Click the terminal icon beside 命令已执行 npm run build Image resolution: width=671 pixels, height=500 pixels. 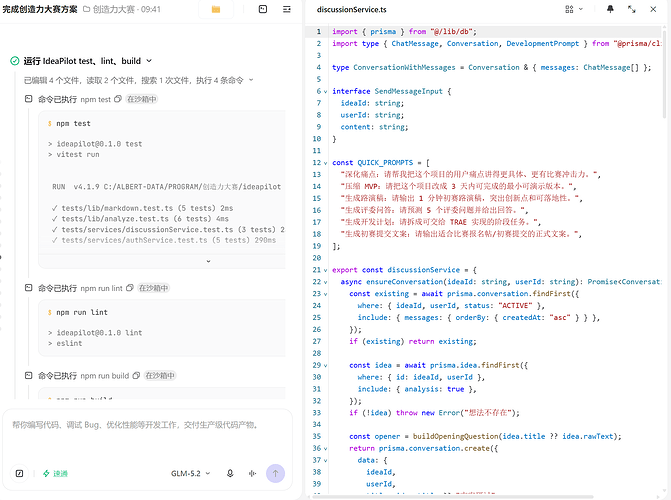click(28, 375)
